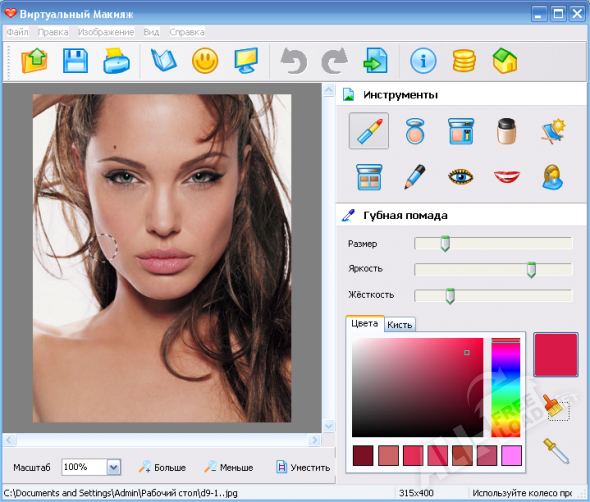Select the suntan beach chair tool

click(553, 131)
